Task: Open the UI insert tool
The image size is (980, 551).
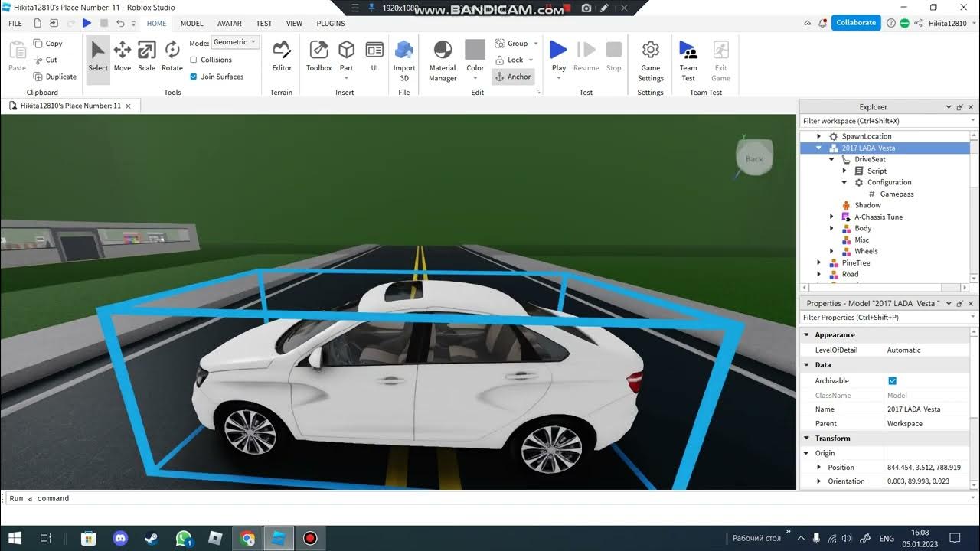Action: [x=374, y=56]
